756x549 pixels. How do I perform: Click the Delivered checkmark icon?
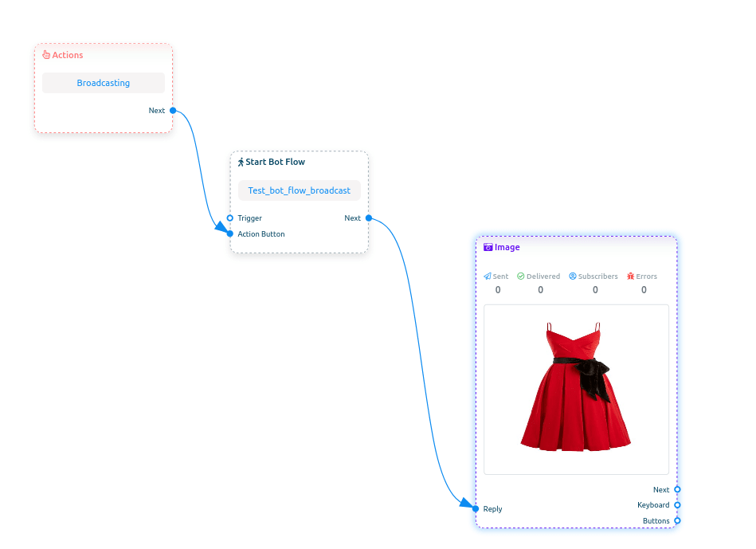pyautogui.click(x=520, y=276)
